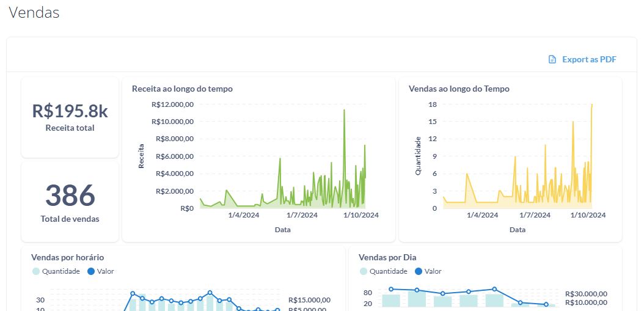
Task: Click the Receita vertical axis title
Action: tap(141, 156)
